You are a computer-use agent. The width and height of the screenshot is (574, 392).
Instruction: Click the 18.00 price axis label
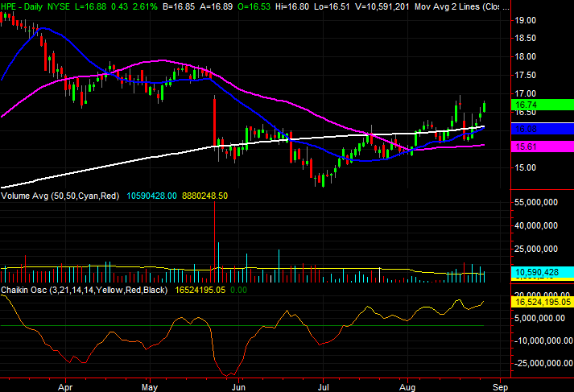click(526, 56)
